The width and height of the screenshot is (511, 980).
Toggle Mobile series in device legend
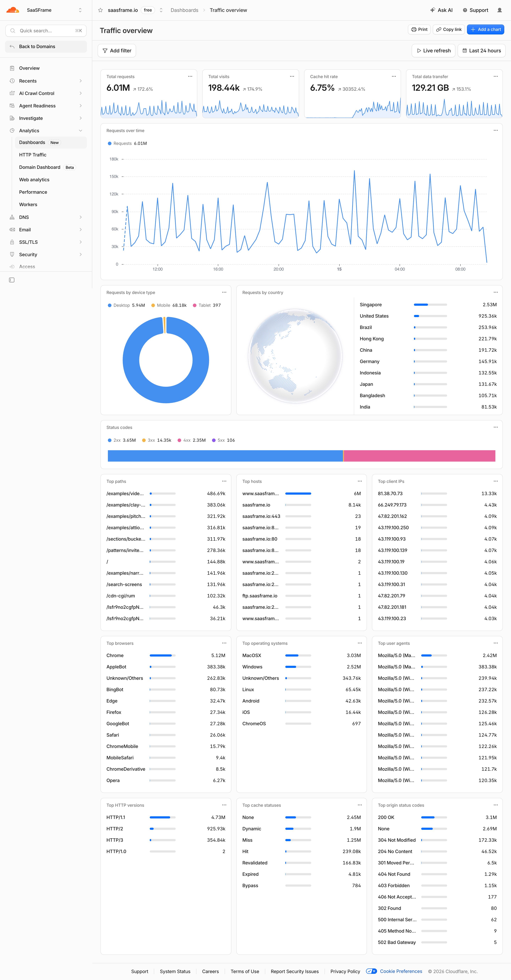pos(169,306)
